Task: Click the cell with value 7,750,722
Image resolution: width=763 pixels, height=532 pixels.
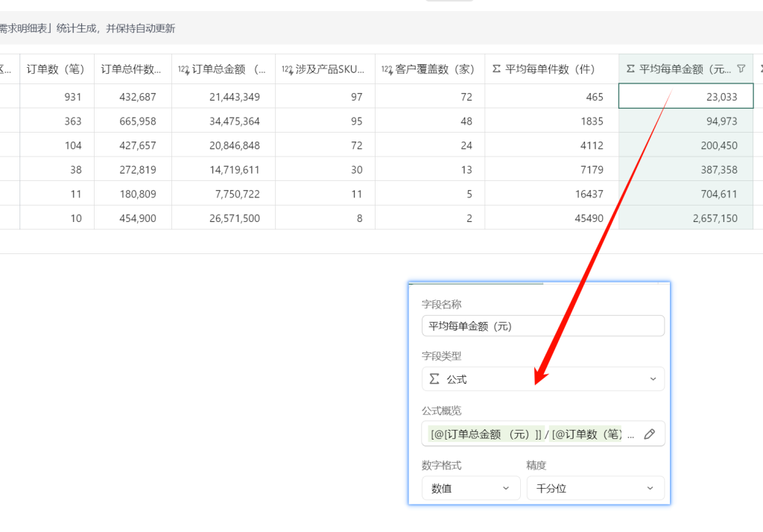Action: point(224,194)
